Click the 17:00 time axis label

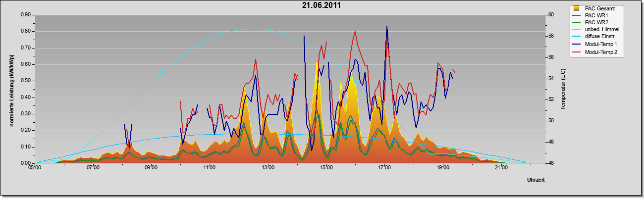point(384,167)
